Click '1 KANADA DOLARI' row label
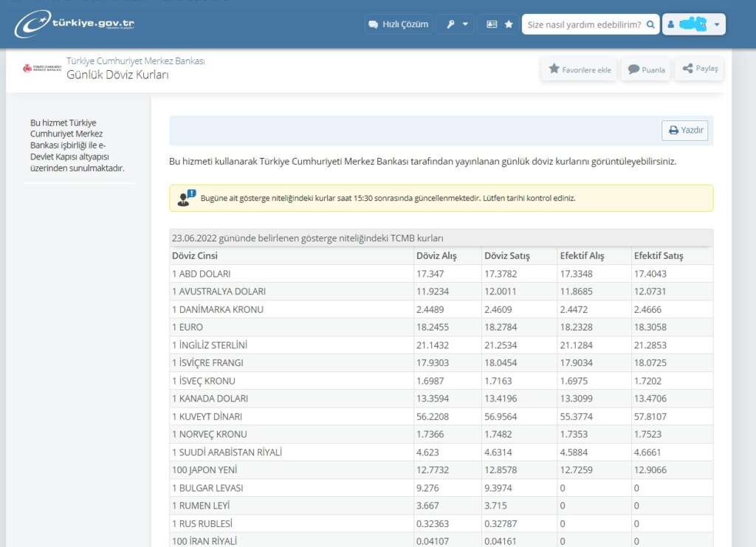Screen dimensions: 756x547 [210, 399]
